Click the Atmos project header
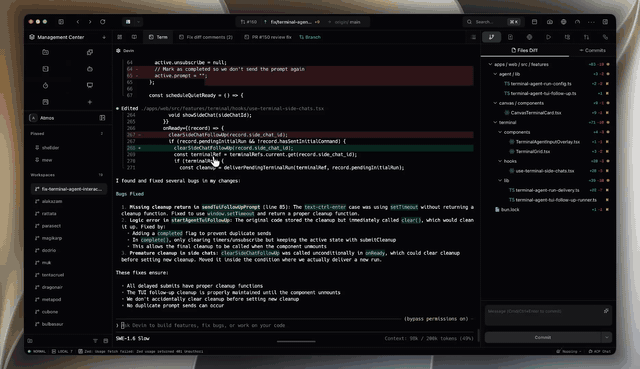 coord(47,118)
